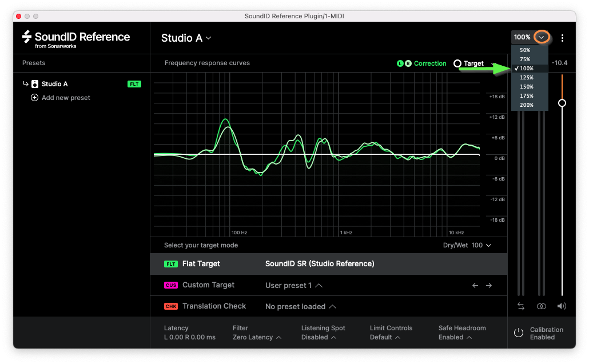Screen dimensions: 589x364
Task: Click the FLT badge next to Studio A preset
Action: click(134, 84)
